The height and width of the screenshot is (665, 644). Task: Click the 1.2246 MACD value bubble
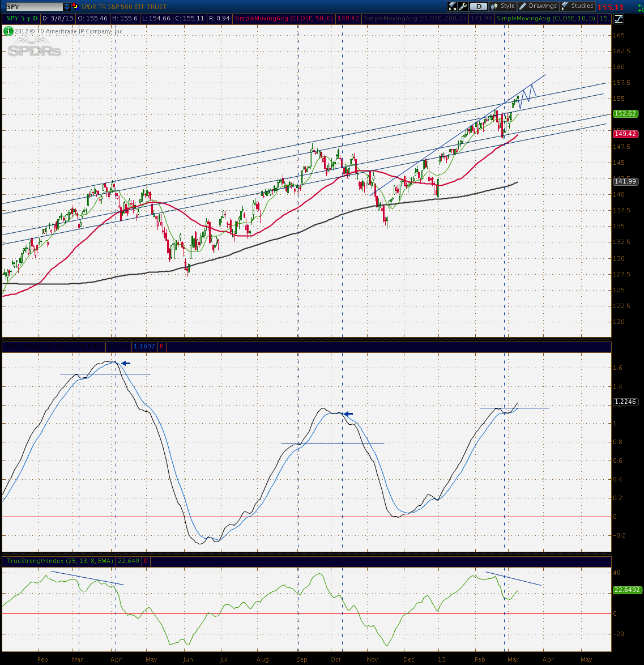tap(626, 402)
